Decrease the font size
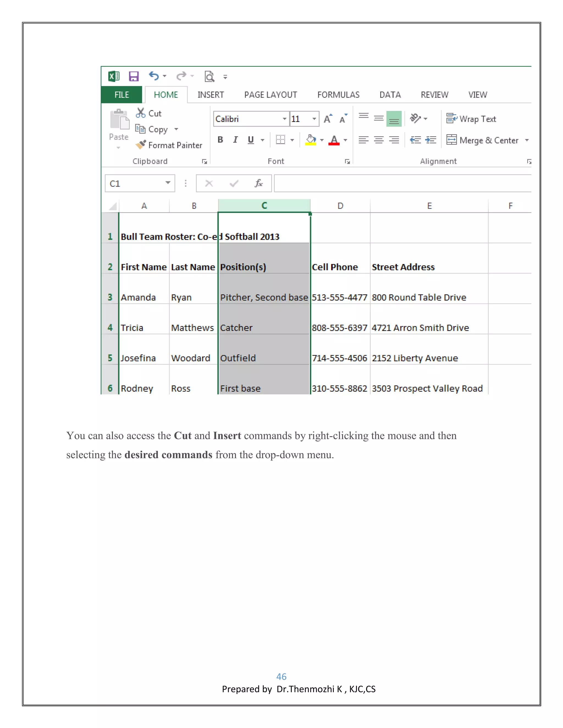The width and height of the screenshot is (563, 728). [x=344, y=119]
